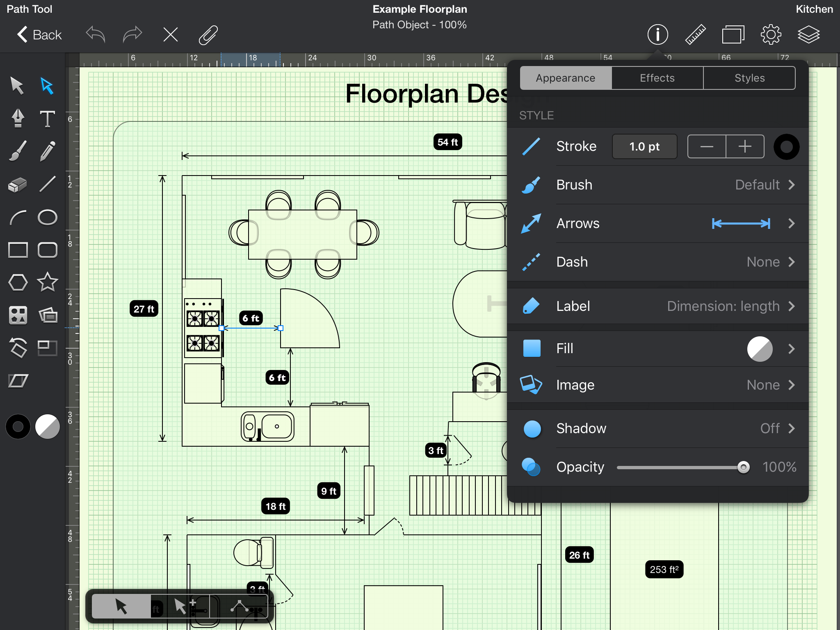Select the Paintbrush tool

pyautogui.click(x=18, y=151)
